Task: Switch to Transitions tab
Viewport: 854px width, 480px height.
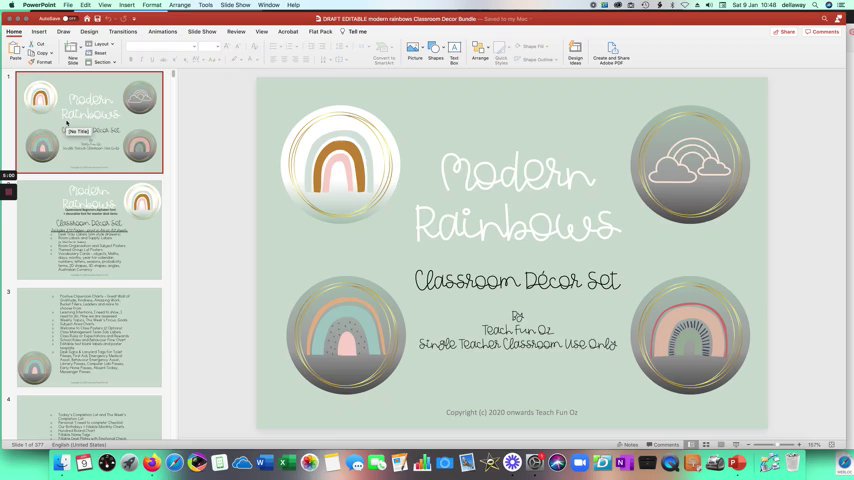Action: pos(123,32)
